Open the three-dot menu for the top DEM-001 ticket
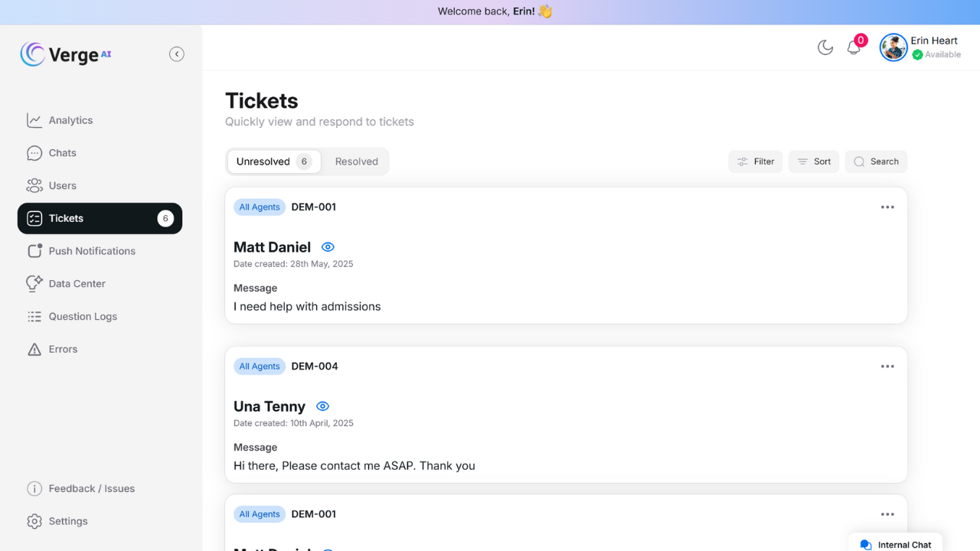 pos(887,207)
